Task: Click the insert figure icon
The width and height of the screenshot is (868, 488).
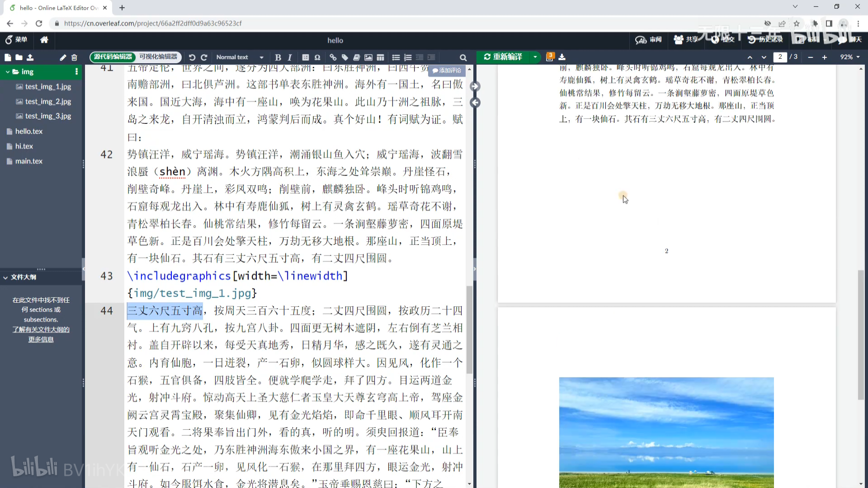Action: 368,57
